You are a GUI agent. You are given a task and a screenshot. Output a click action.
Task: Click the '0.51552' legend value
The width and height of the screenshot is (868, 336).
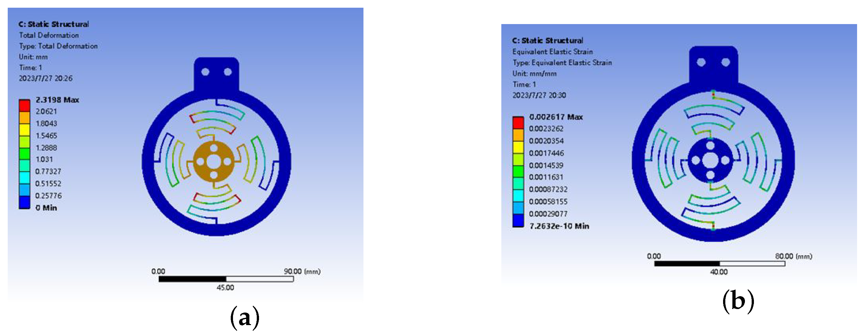click(48, 184)
